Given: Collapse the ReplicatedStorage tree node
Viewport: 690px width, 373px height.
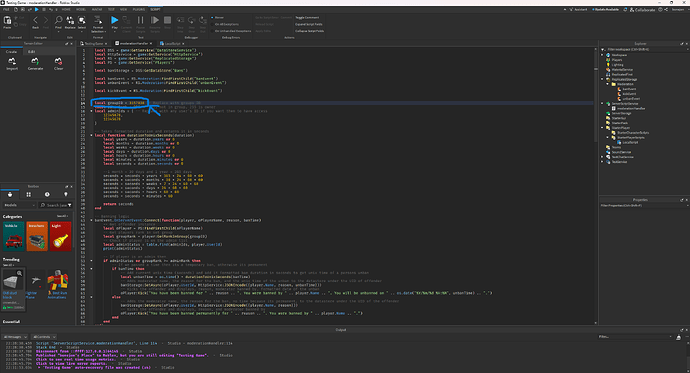Looking at the screenshot, I should tap(602, 79).
